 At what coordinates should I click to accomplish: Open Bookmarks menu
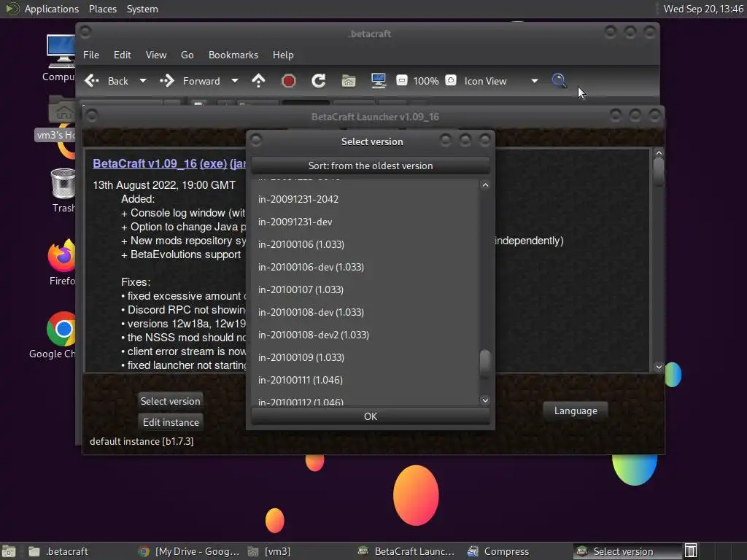(233, 55)
